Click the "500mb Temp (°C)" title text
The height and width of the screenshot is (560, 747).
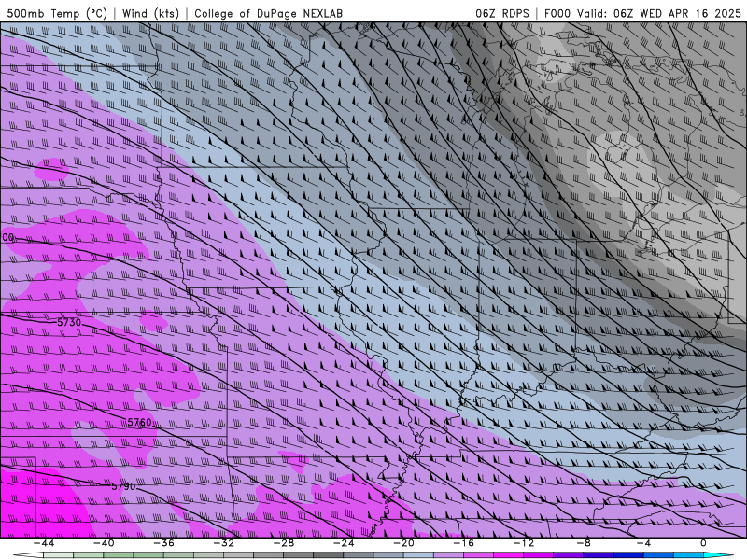coord(57,13)
